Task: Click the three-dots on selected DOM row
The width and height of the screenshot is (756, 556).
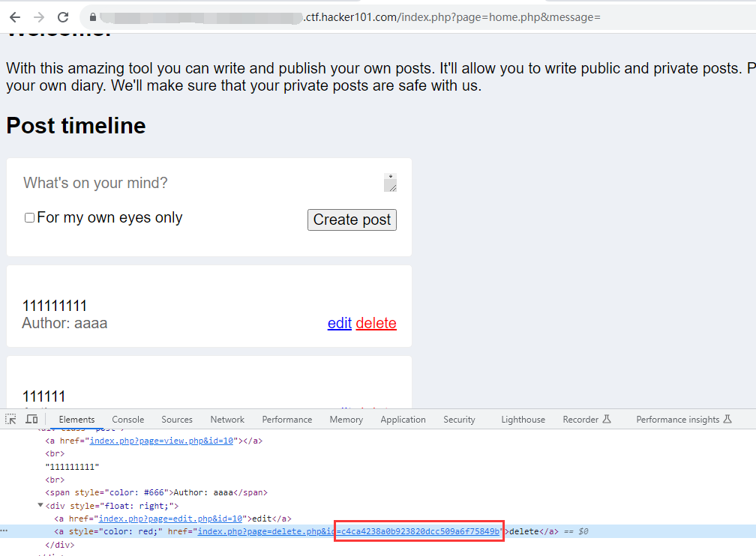Action: 4,531
